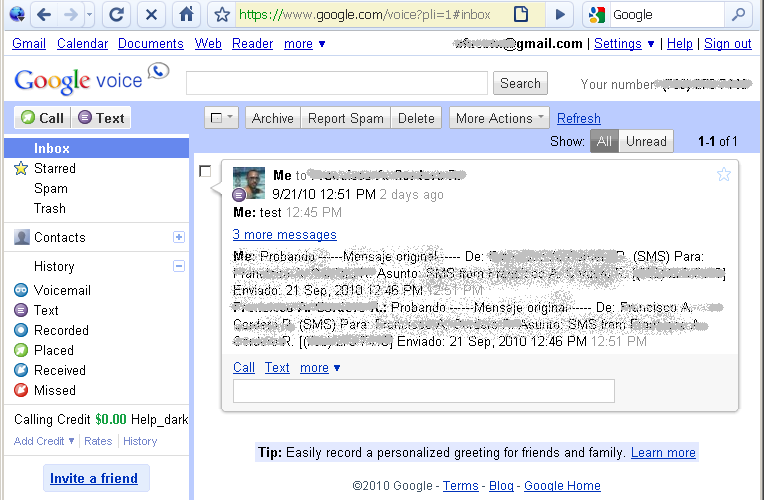Bookmark page with the toolbar star icon

tap(222, 15)
